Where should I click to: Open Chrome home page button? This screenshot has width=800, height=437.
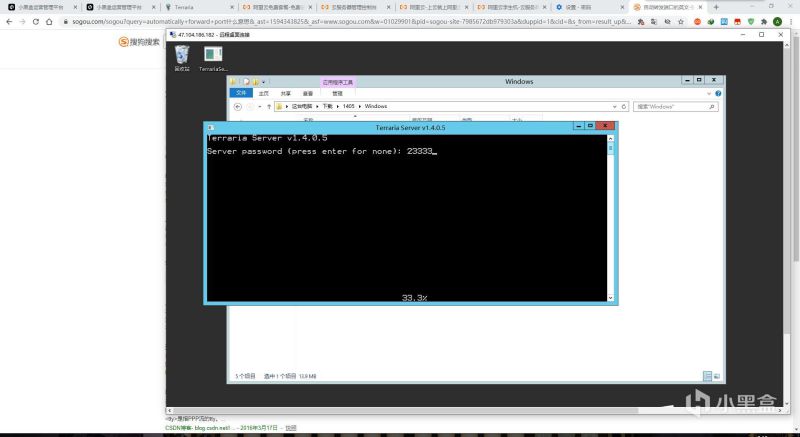(49, 21)
